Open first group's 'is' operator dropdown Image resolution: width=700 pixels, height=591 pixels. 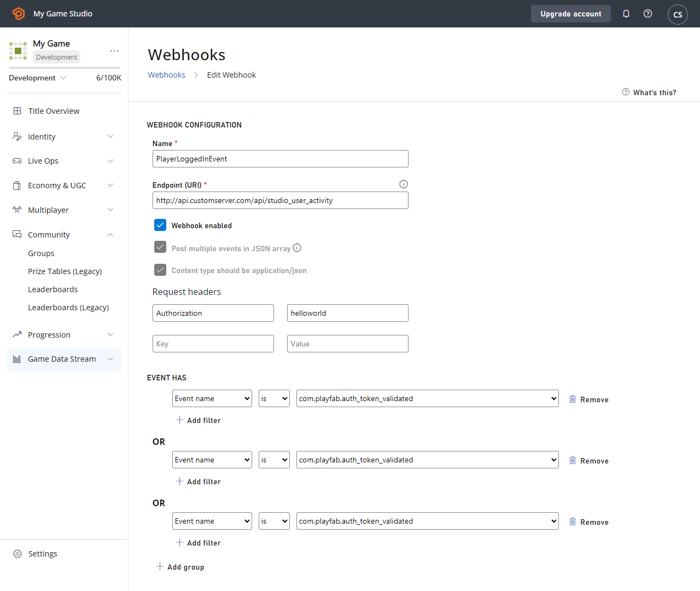coord(274,398)
